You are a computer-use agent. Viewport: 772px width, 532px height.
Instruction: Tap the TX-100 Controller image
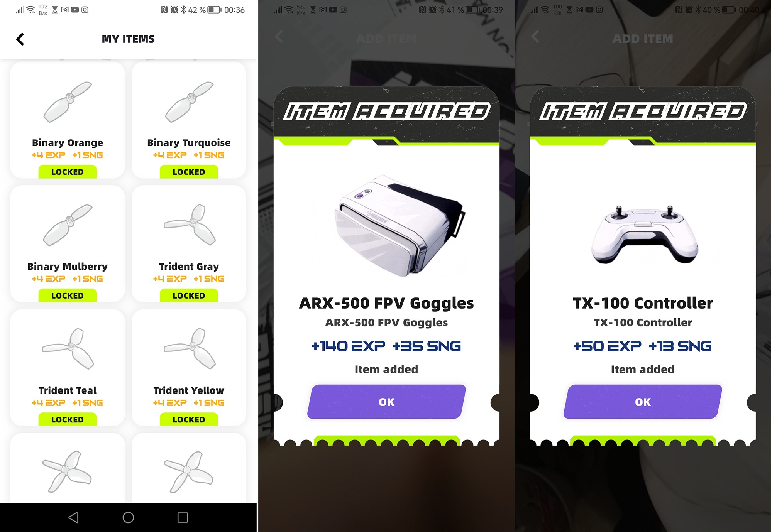click(644, 234)
